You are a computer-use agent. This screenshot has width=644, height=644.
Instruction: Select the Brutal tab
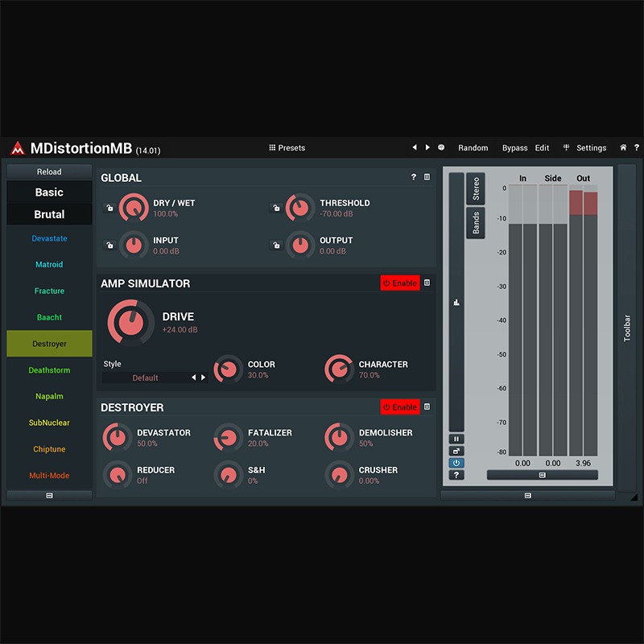(x=49, y=214)
